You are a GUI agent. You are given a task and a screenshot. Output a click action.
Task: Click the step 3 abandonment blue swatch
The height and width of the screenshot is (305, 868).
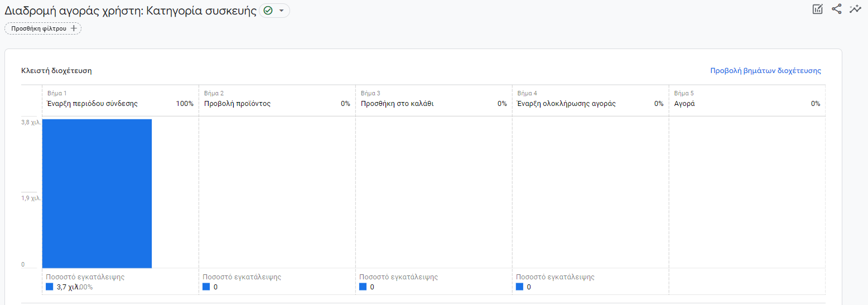[x=363, y=287]
